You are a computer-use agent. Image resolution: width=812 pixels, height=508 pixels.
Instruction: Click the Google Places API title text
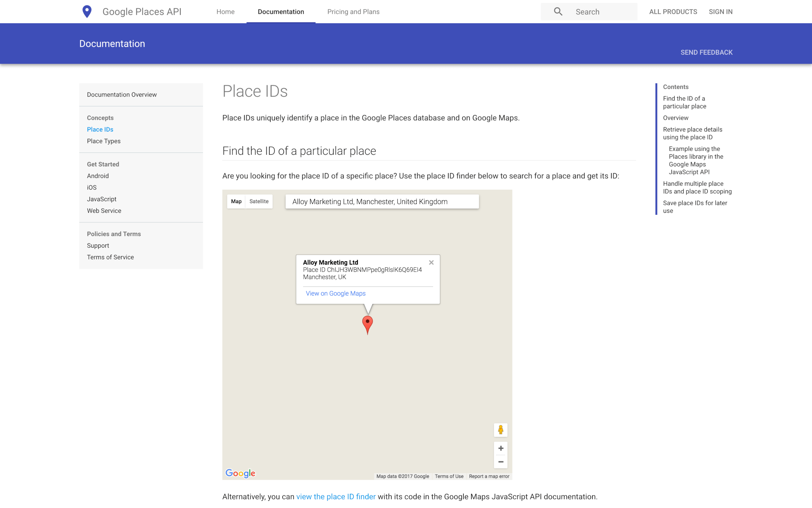[x=142, y=12]
